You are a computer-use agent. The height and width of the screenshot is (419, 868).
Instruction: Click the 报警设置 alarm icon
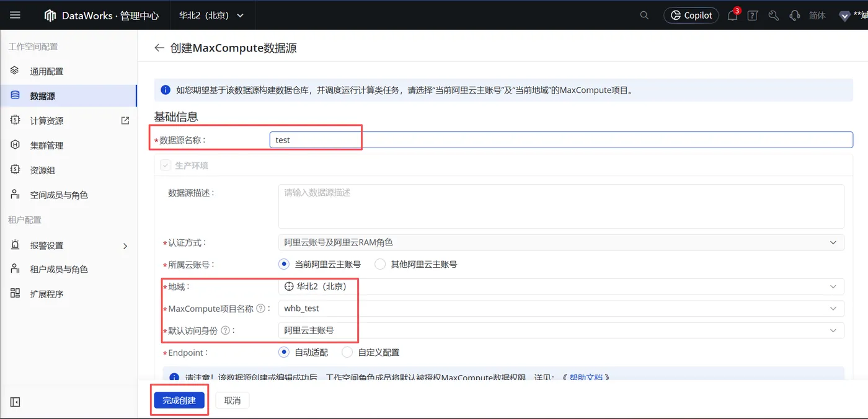15,245
